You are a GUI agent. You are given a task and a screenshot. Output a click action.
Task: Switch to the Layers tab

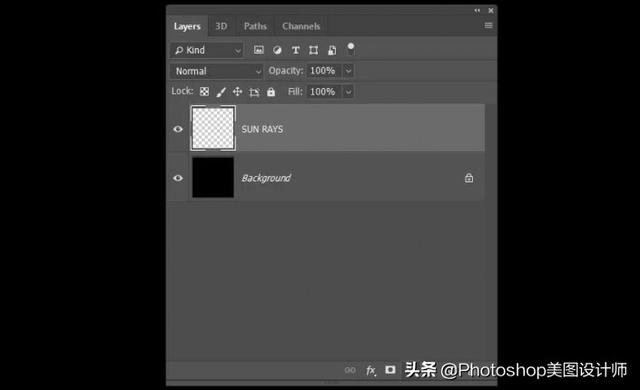point(187,26)
